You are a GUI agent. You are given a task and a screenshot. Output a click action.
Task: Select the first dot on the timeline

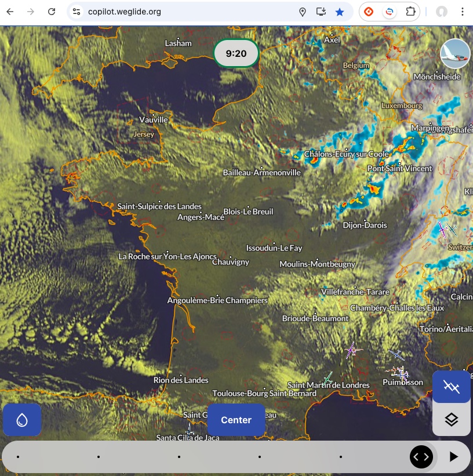pyautogui.click(x=18, y=457)
